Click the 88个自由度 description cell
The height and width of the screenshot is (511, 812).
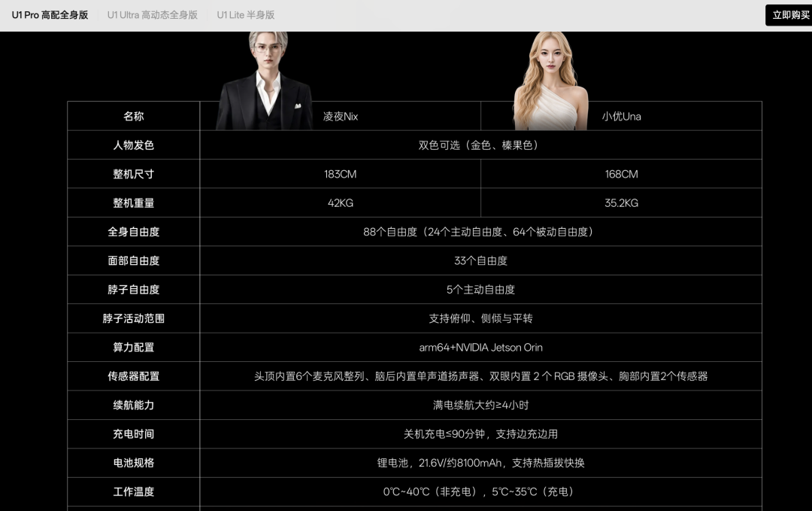coord(480,232)
